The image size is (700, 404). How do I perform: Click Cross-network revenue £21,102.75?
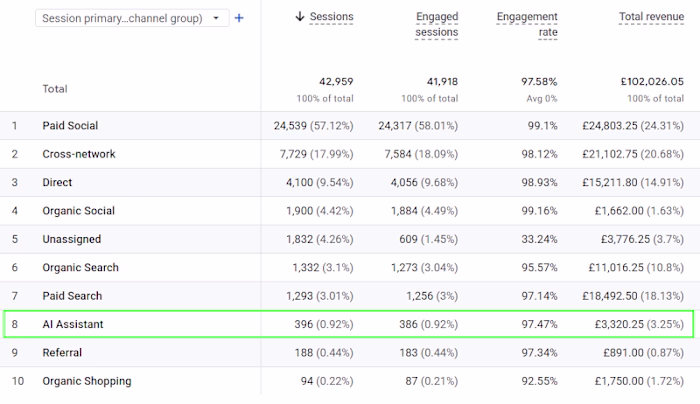[610, 154]
